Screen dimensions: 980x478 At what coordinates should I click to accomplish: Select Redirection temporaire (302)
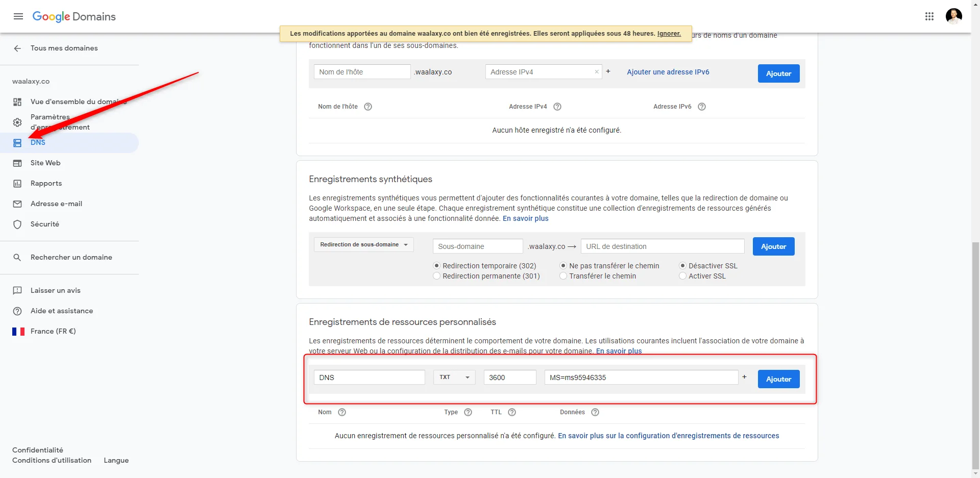click(436, 266)
